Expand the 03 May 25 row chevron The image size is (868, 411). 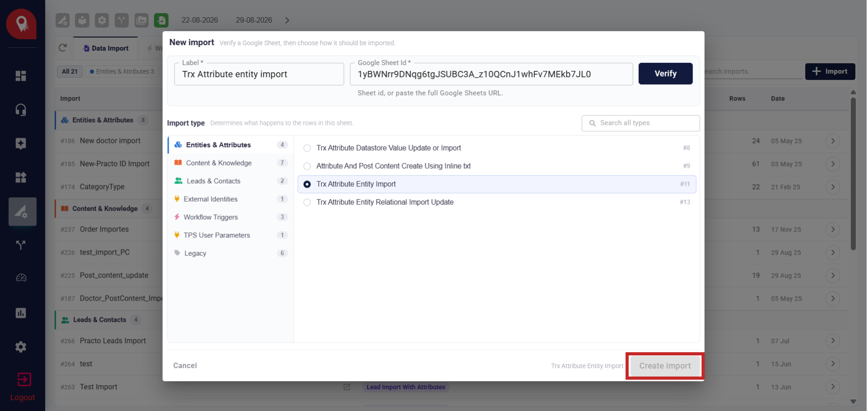coord(833,164)
